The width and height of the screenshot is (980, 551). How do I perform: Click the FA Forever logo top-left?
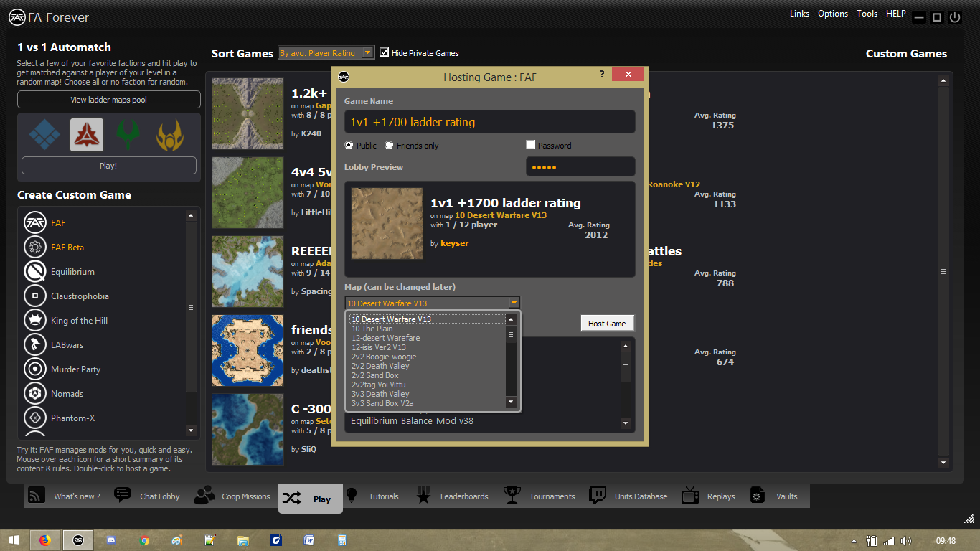(x=17, y=17)
